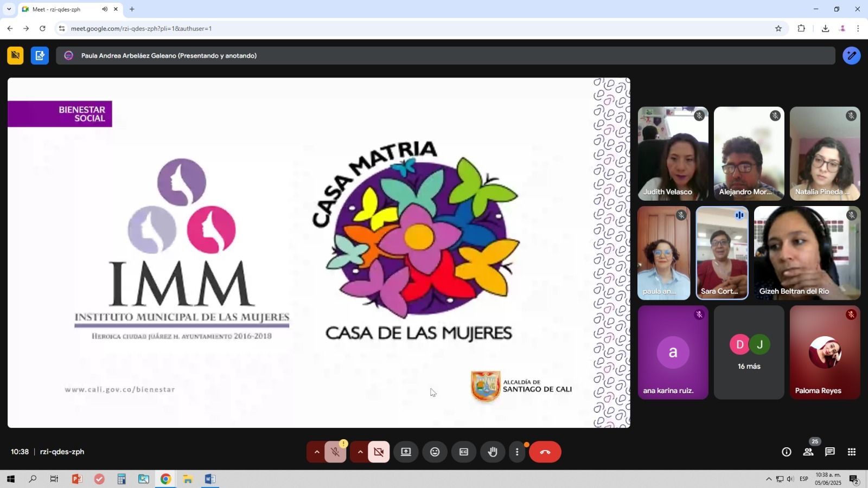The width and height of the screenshot is (868, 488).
Task: Open the meeting details info icon
Action: (786, 452)
